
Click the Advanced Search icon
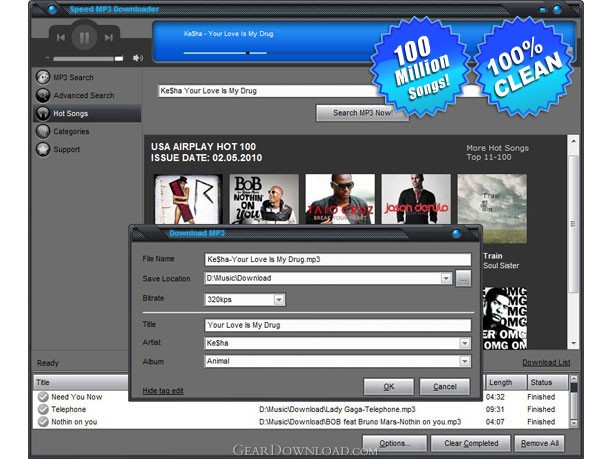(x=43, y=95)
